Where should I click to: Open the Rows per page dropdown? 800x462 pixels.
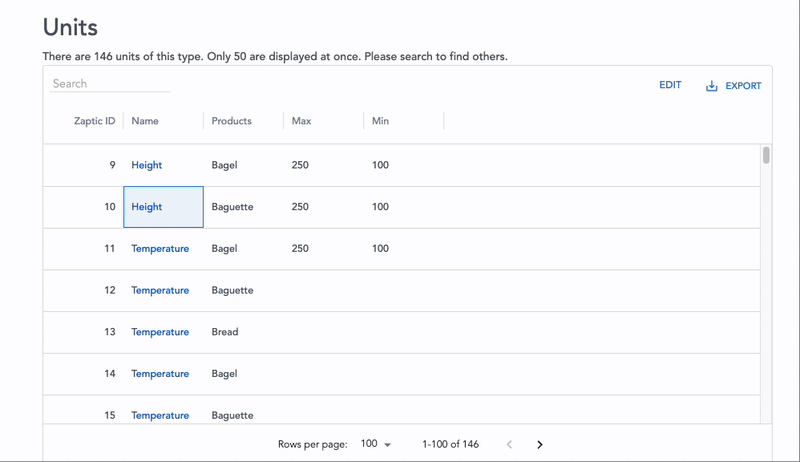coord(375,444)
